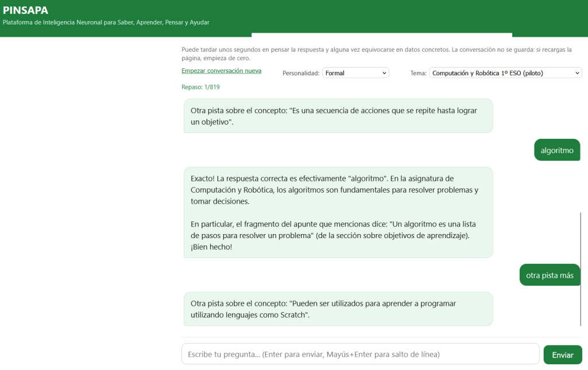Click the PINSAPA title in the header

(x=25, y=10)
